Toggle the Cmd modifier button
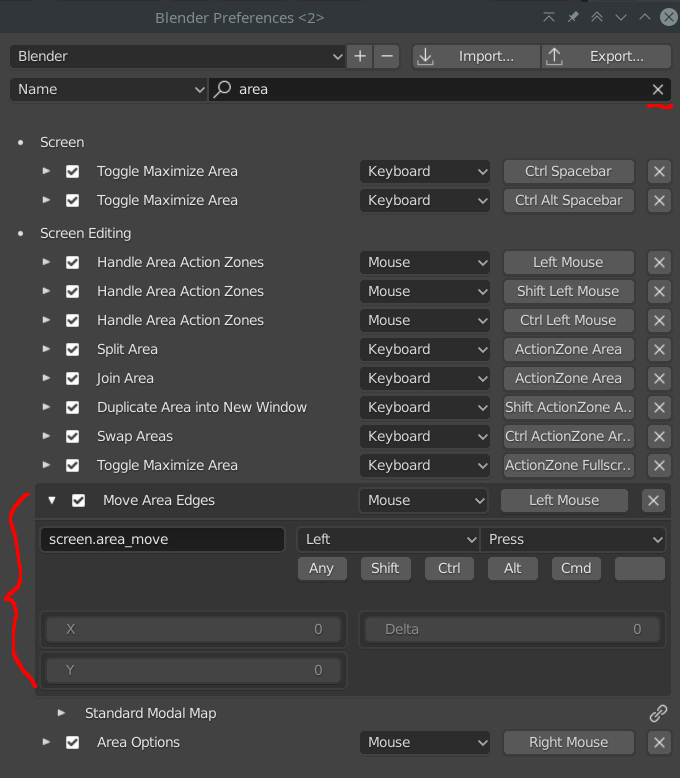This screenshot has height=778, width=680. pyautogui.click(x=576, y=569)
